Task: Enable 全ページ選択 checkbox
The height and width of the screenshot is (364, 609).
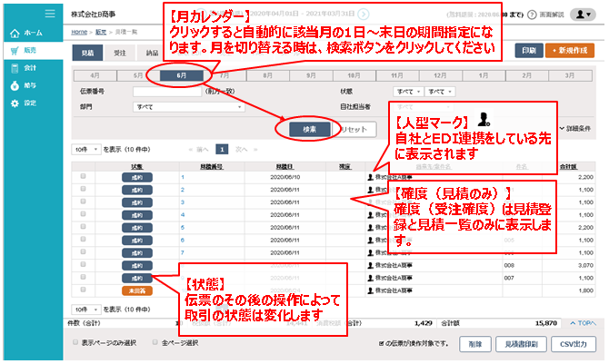Action: click(155, 342)
